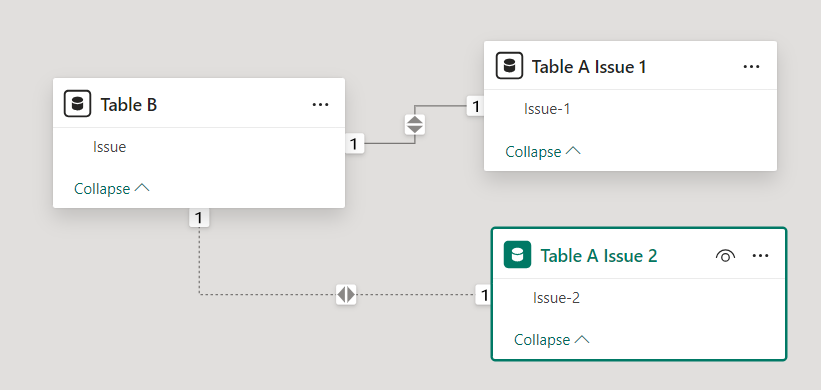Click the Table A Issue 1 database icon

[x=509, y=66]
